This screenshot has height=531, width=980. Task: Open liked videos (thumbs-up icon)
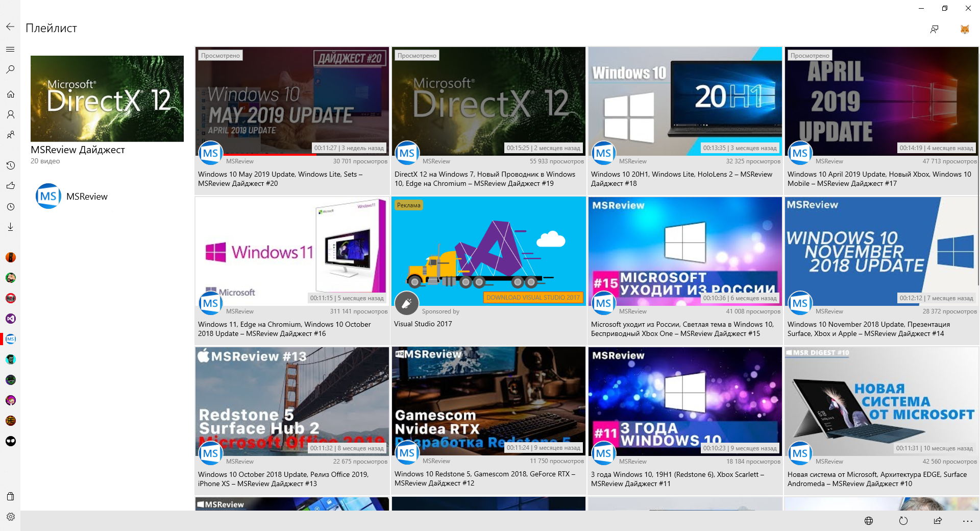coord(10,186)
